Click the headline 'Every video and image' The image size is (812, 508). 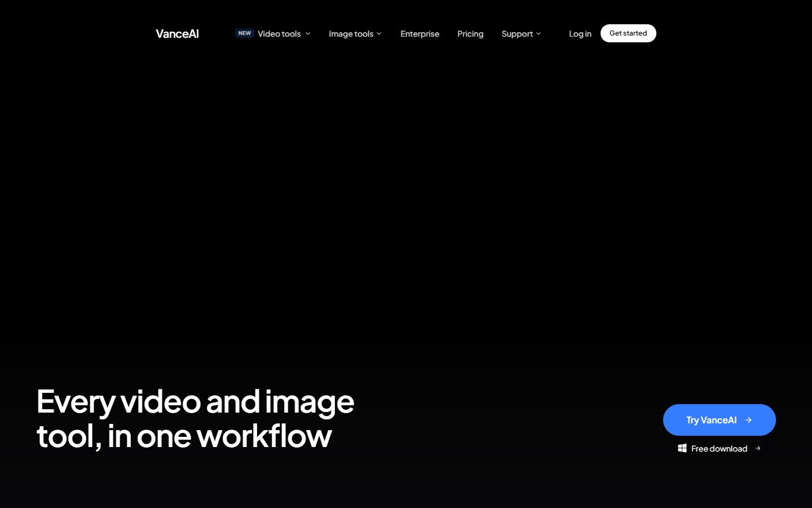(195, 402)
